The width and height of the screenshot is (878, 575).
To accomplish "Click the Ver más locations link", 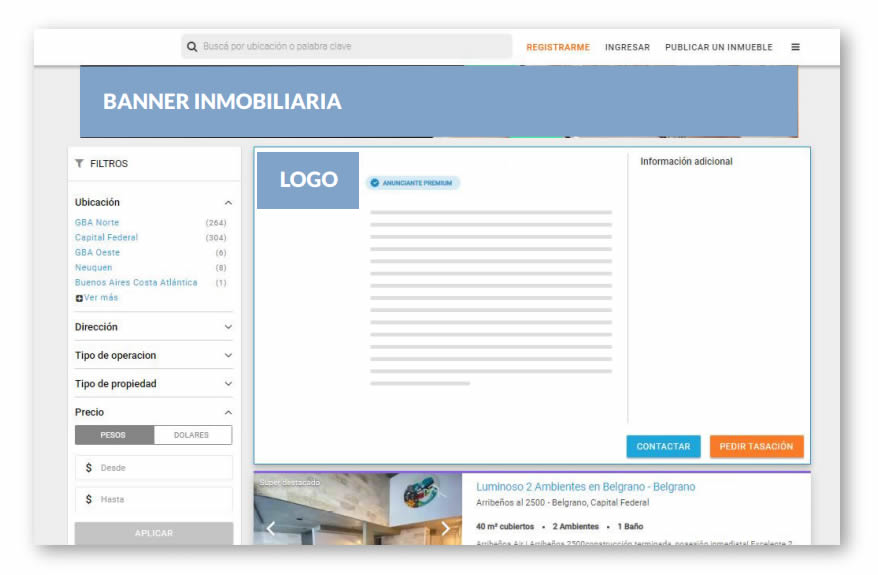I will coord(101,298).
